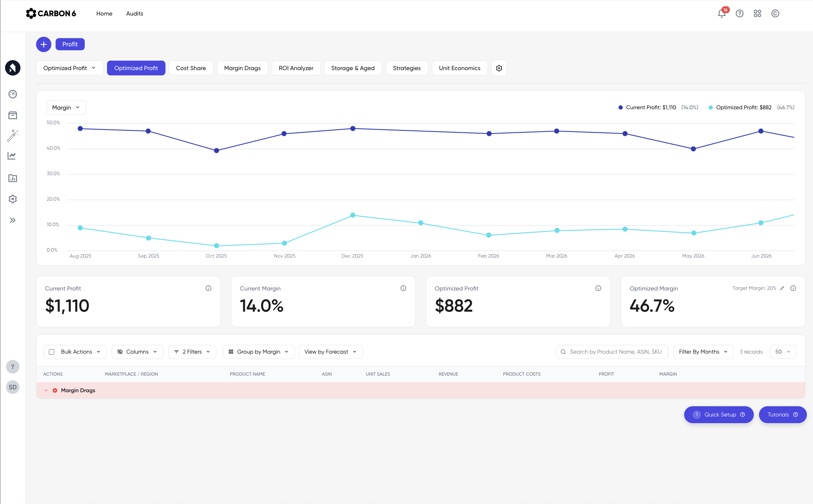Click the product search input field

615,352
